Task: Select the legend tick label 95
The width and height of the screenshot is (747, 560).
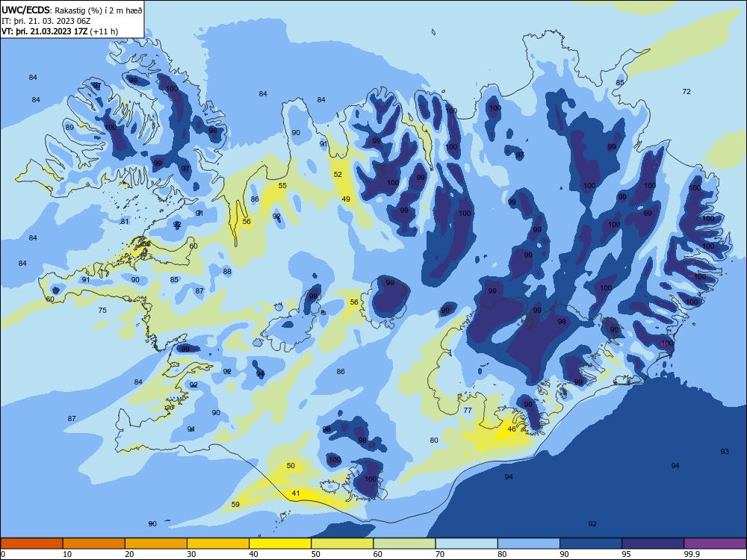Action: tap(626, 554)
